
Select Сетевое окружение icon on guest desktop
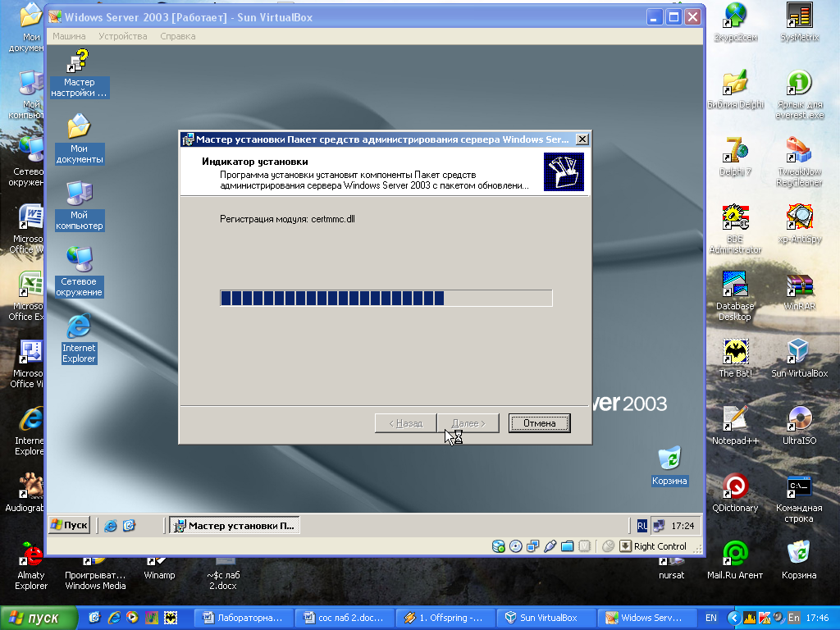tap(80, 272)
